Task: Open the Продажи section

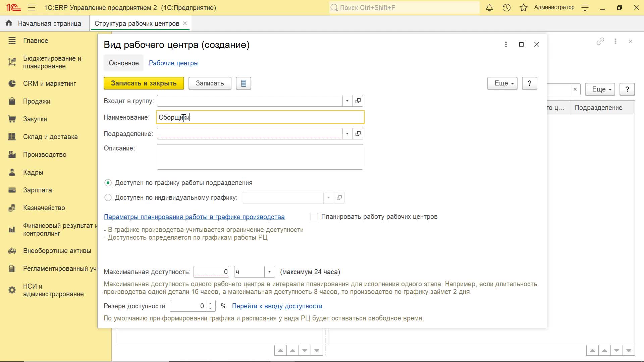Action: tap(37, 101)
